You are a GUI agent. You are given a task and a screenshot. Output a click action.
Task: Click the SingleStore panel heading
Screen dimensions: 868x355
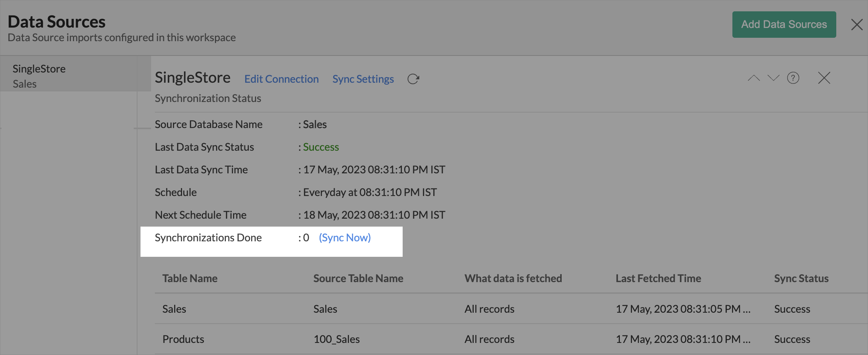193,77
